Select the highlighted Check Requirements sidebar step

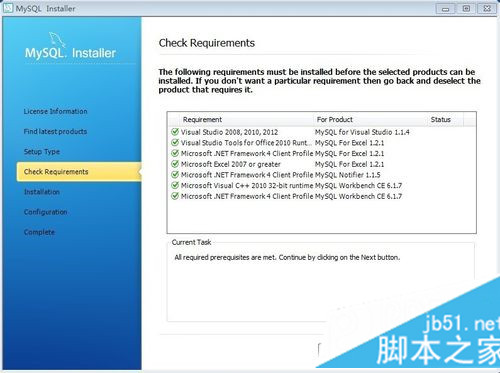tap(79, 172)
